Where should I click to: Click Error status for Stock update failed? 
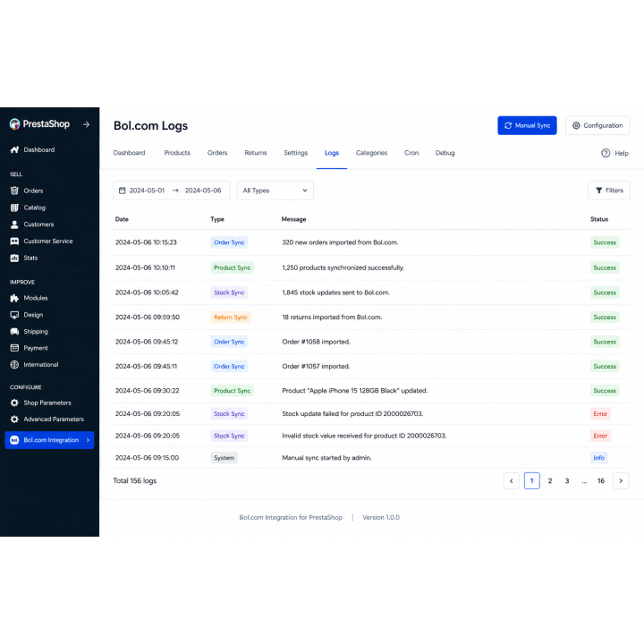click(x=600, y=413)
